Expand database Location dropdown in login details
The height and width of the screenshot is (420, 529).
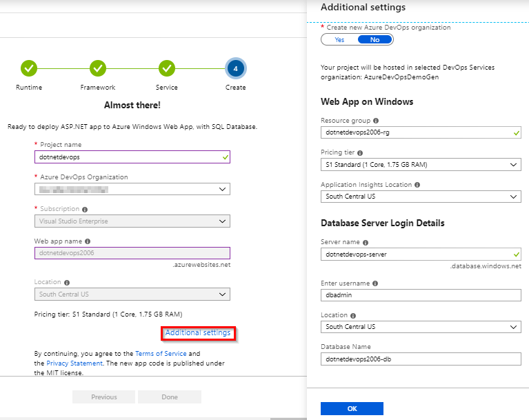421,327
